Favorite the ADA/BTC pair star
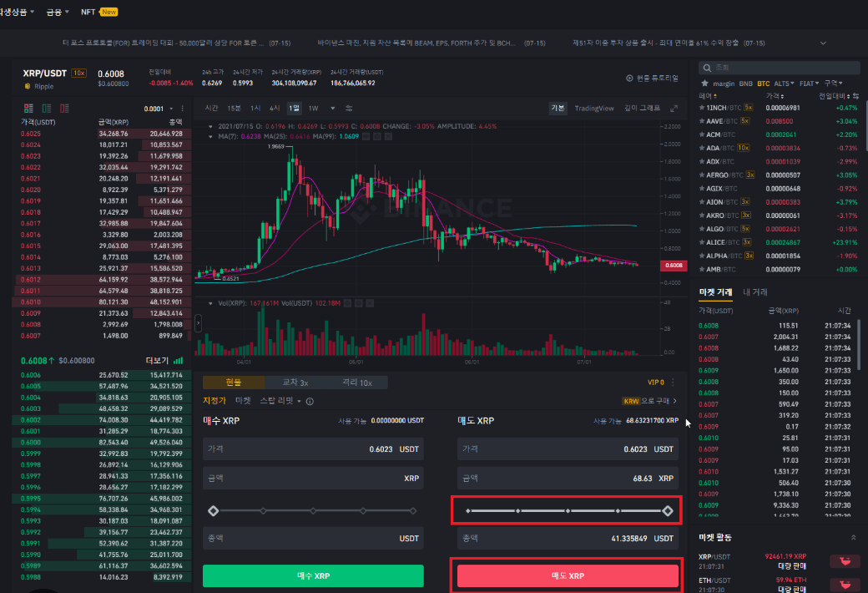The height and width of the screenshot is (593, 868). tap(702, 148)
